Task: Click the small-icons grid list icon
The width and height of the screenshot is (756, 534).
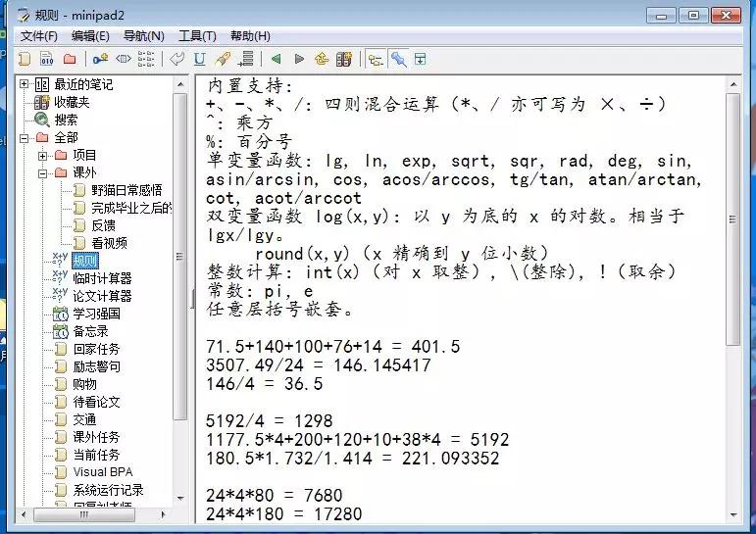Action: (x=146, y=60)
